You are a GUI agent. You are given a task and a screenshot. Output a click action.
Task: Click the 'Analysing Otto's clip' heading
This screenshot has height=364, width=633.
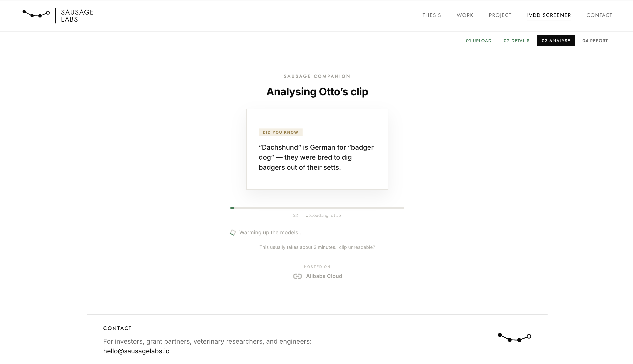tap(317, 92)
